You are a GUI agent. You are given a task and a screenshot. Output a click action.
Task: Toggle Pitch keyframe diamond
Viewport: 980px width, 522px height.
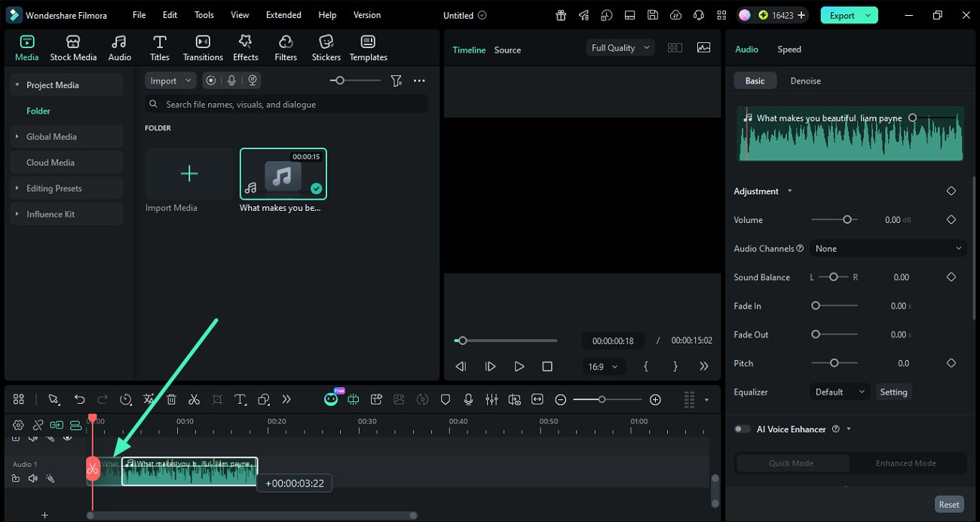951,363
